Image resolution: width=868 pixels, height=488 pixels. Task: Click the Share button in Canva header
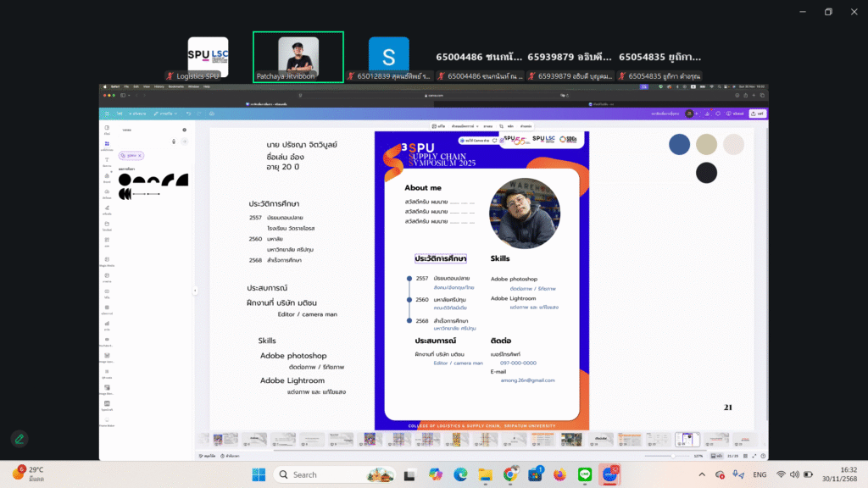[x=759, y=113]
